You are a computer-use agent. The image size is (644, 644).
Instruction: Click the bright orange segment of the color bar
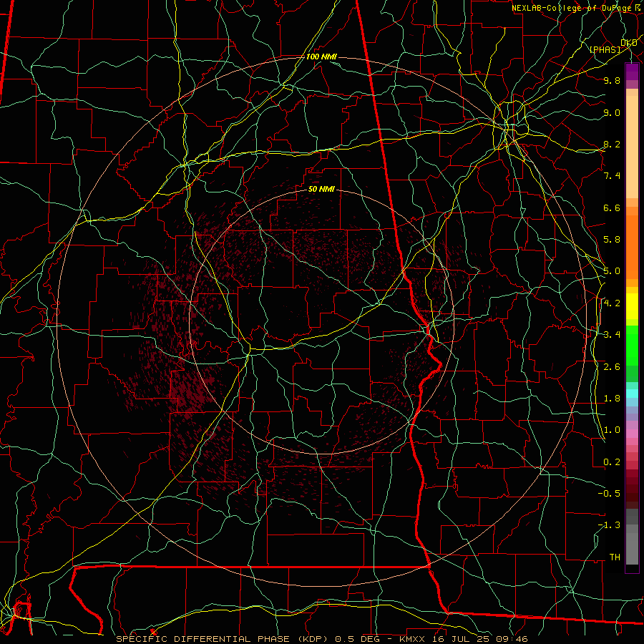point(632,248)
